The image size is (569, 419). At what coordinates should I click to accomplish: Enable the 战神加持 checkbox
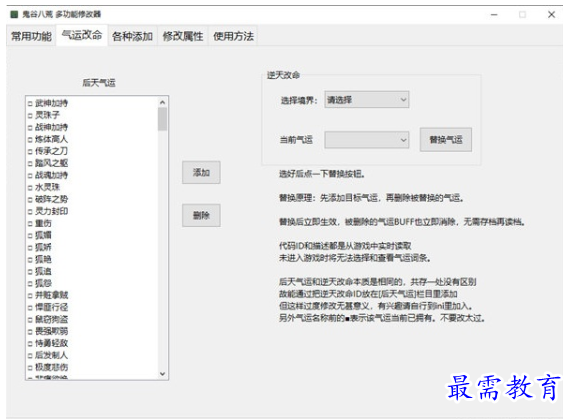click(30, 128)
